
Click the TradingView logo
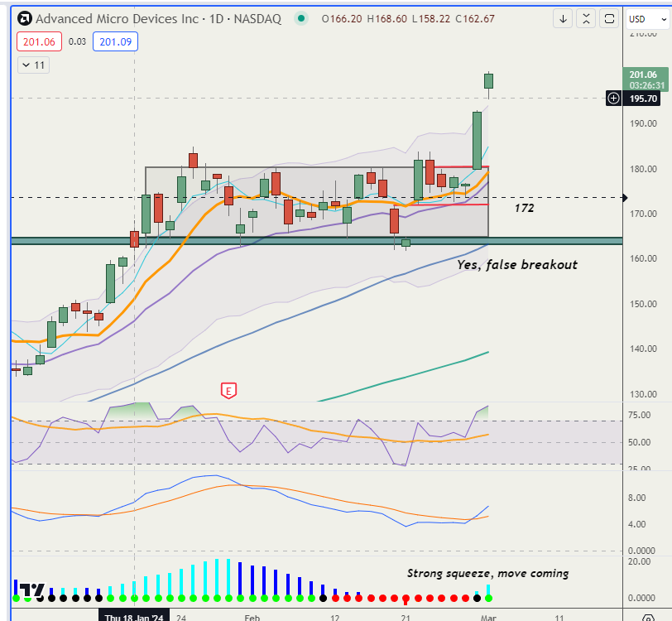(x=32, y=590)
